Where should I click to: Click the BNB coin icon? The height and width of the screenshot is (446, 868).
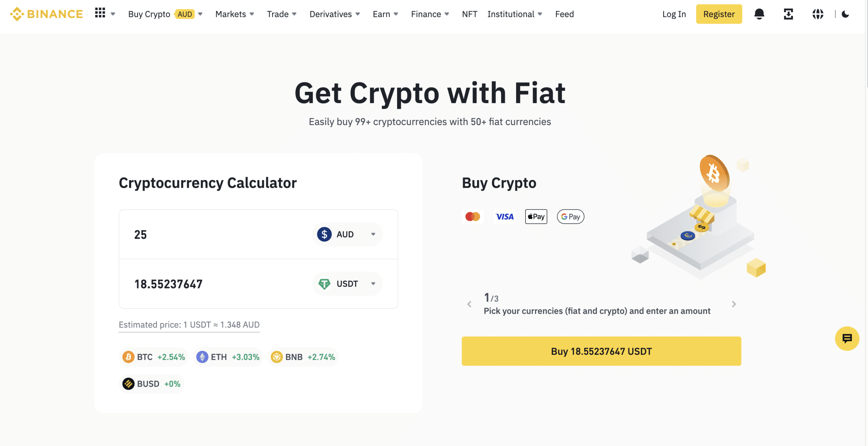[x=276, y=357]
